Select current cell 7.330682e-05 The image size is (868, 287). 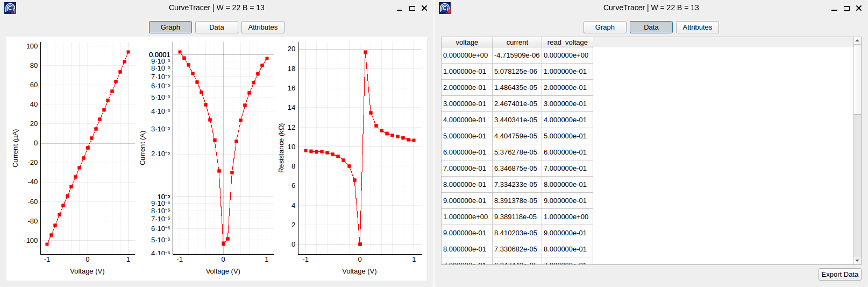517,249
